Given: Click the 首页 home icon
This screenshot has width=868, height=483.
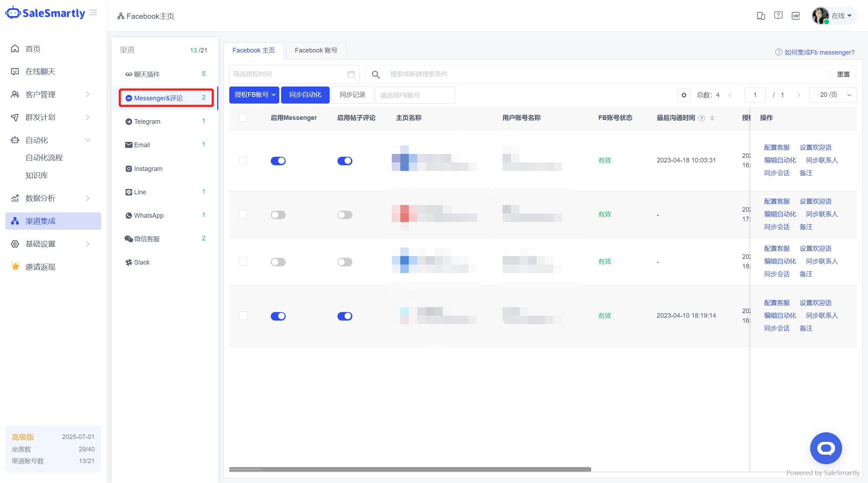Looking at the screenshot, I should point(15,49).
